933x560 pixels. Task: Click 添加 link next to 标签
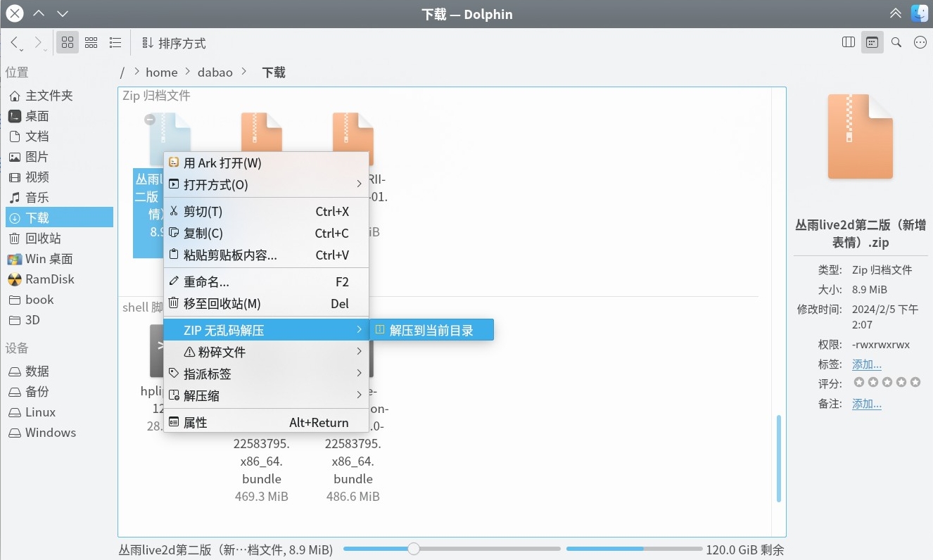pyautogui.click(x=867, y=364)
